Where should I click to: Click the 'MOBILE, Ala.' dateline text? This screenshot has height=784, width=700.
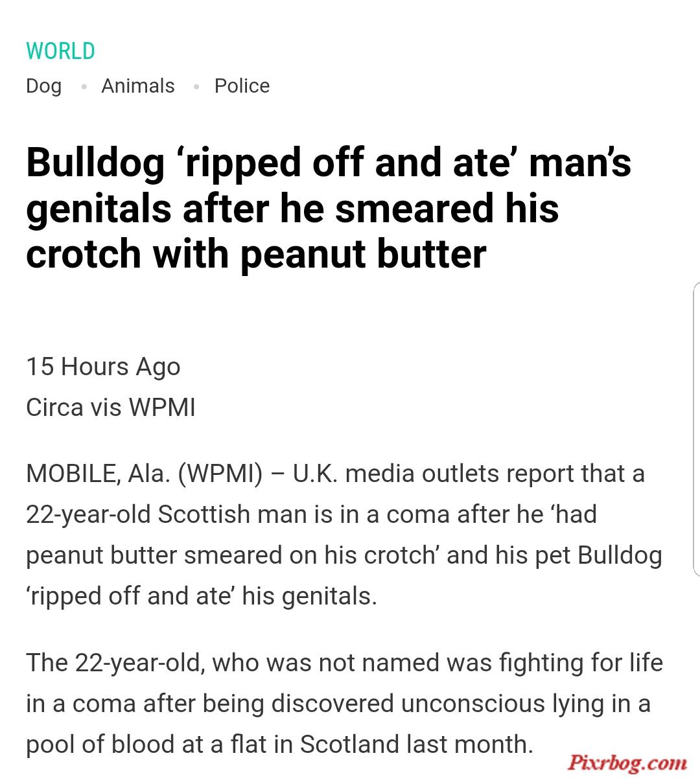(98, 474)
